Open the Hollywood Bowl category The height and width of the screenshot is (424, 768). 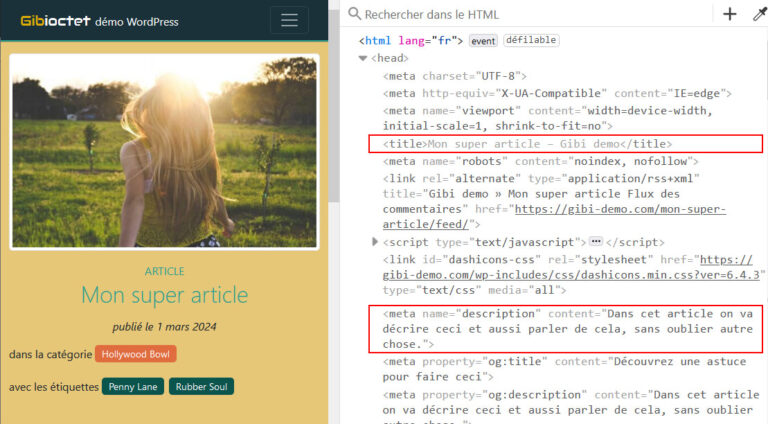point(136,354)
